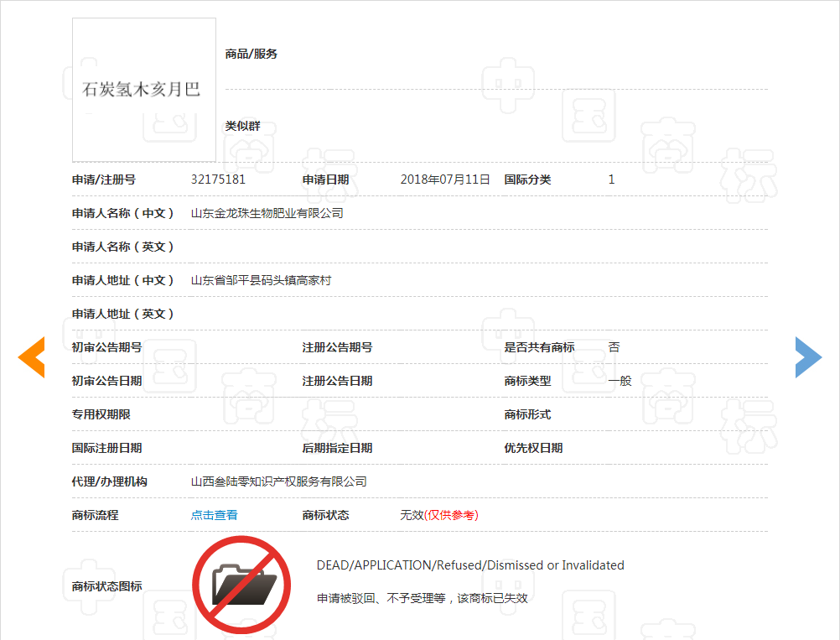Click the 否 shared trademark value
Viewport: 840px width, 640px height.
614,347
